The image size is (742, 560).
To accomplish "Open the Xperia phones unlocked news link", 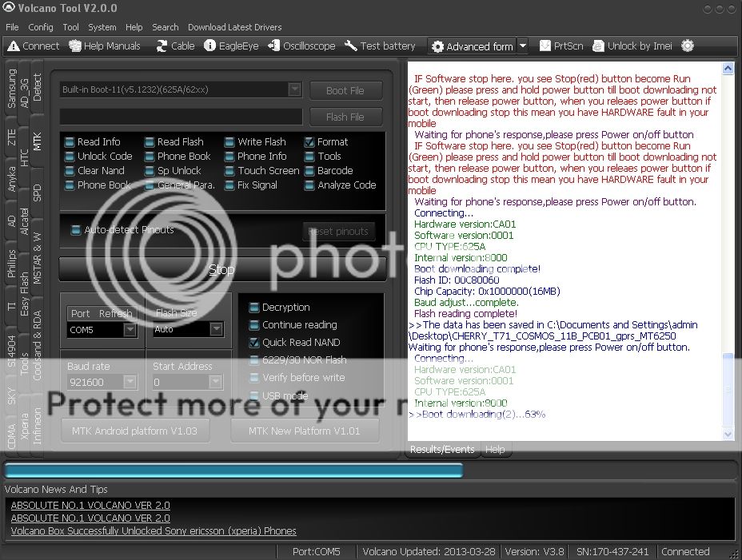I will (154, 530).
